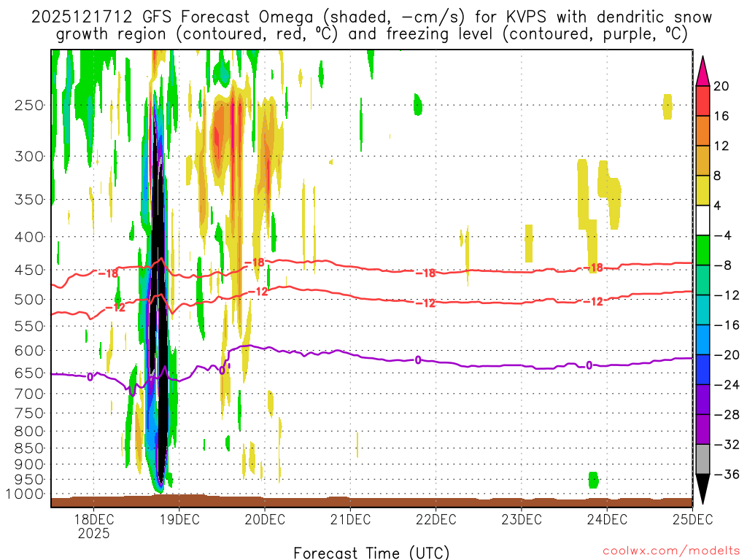Click the 550 pressure level label

pyautogui.click(x=29, y=326)
